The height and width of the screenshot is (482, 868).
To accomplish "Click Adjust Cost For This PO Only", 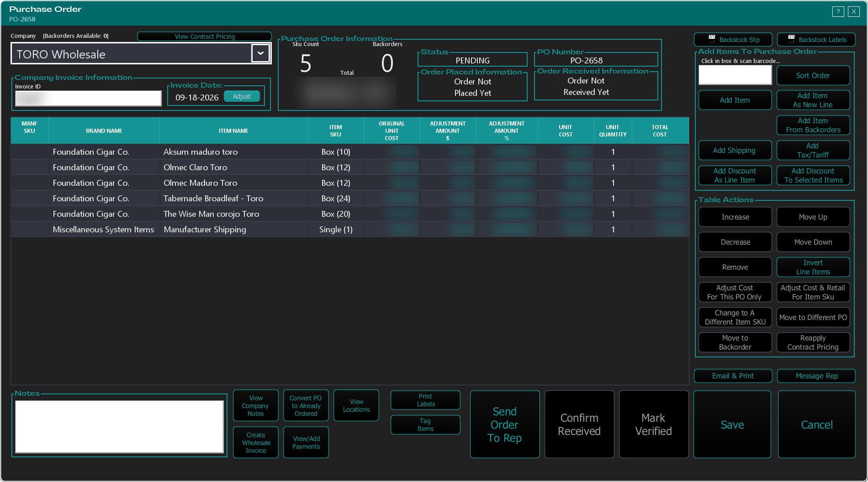I will tap(735, 292).
